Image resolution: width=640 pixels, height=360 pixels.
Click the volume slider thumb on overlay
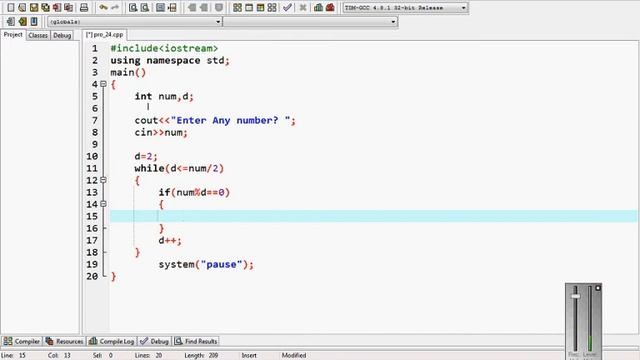576,296
